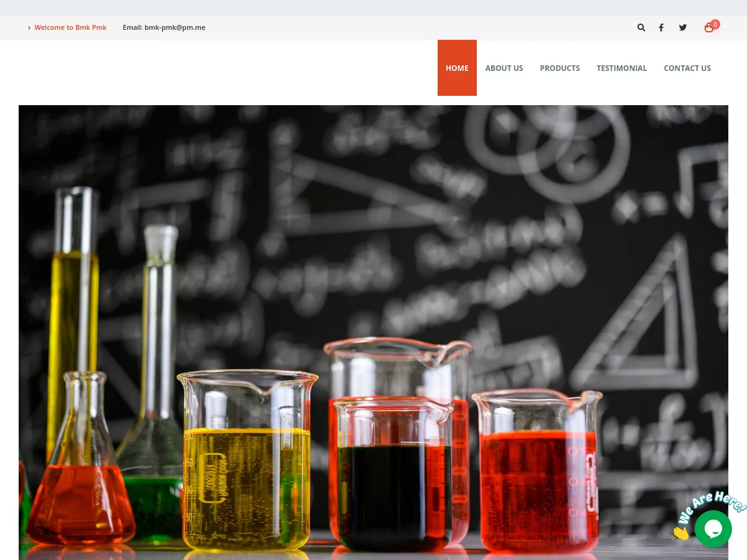Open the search magnifier icon
This screenshot has width=747, height=560.
point(641,27)
